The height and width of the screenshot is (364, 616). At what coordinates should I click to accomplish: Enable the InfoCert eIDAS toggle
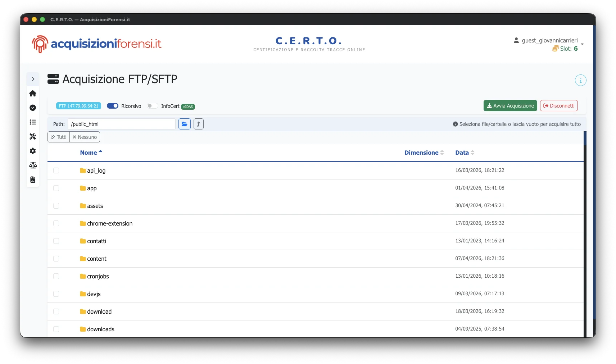point(152,106)
